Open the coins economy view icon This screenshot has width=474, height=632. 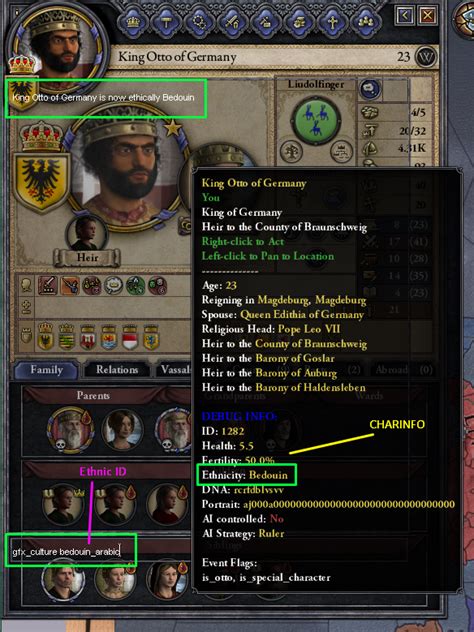pyautogui.click(x=299, y=22)
